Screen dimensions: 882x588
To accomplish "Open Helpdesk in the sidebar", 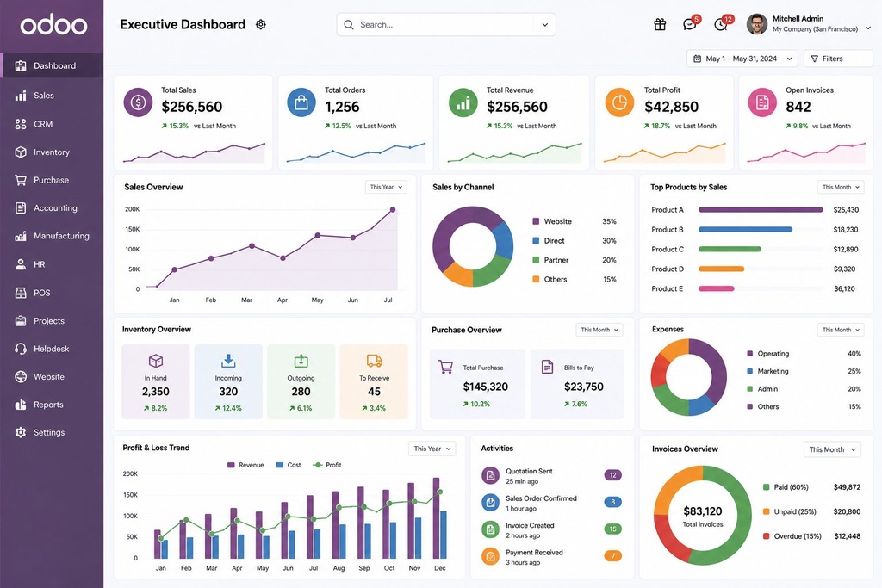I will 52,349.
